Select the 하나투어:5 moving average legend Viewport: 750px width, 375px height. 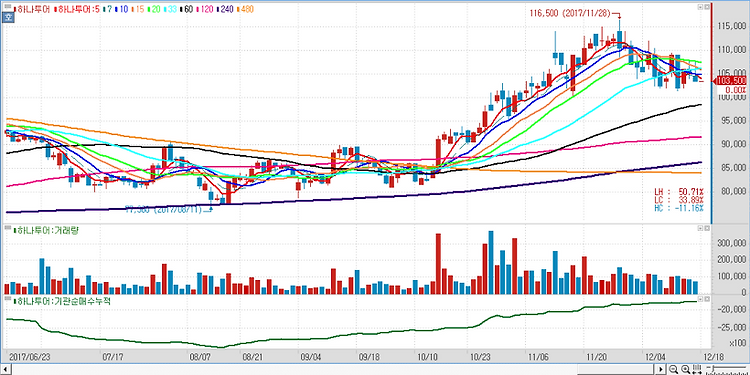(76, 9)
